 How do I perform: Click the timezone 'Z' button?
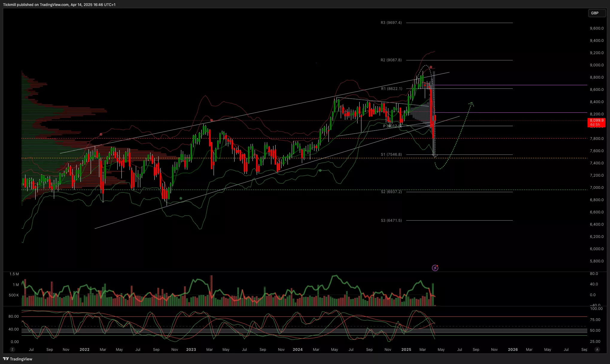pos(12,349)
